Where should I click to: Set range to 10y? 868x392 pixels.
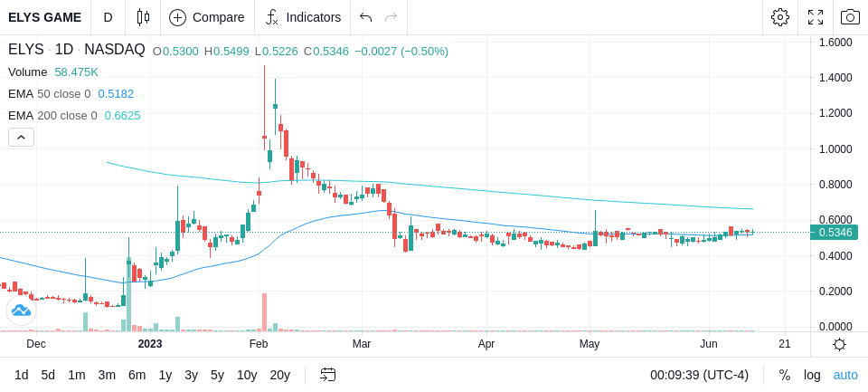pyautogui.click(x=247, y=375)
